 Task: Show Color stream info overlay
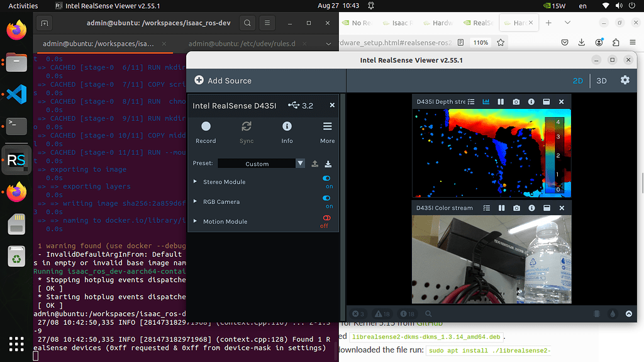click(531, 208)
